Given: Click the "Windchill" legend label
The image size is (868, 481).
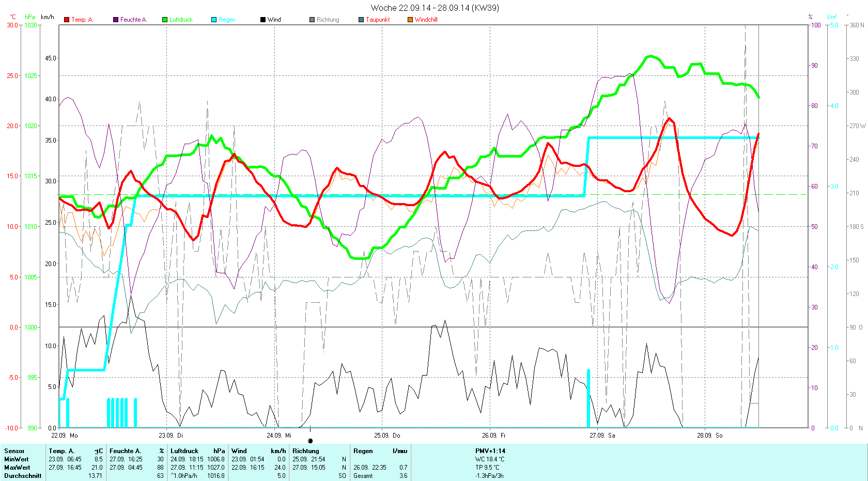Looking at the screenshot, I should tap(426, 20).
